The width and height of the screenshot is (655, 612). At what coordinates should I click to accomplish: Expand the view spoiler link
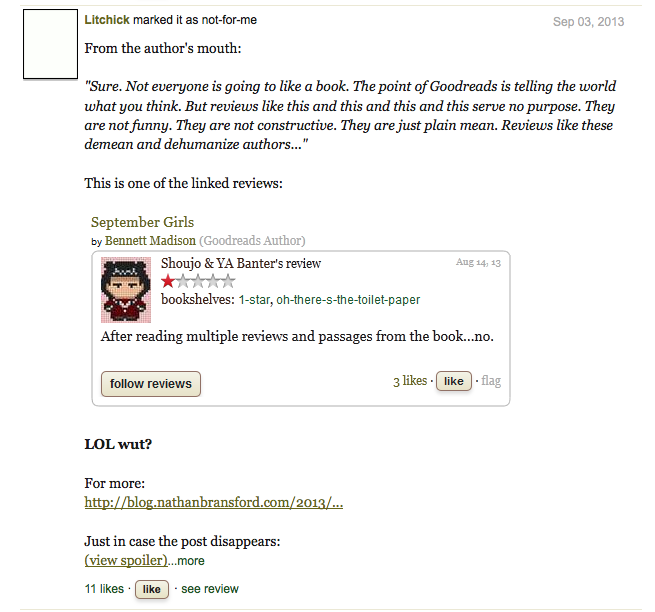coord(126,560)
